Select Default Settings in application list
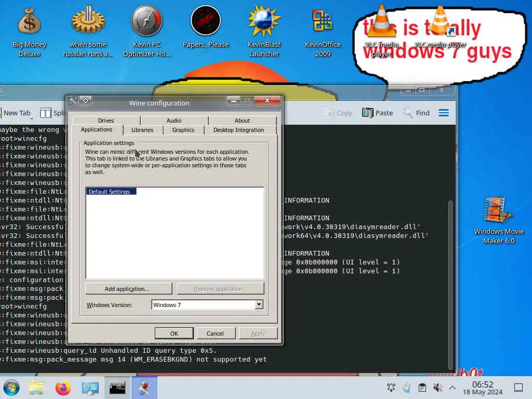Image resolution: width=532 pixels, height=399 pixels. tap(111, 191)
